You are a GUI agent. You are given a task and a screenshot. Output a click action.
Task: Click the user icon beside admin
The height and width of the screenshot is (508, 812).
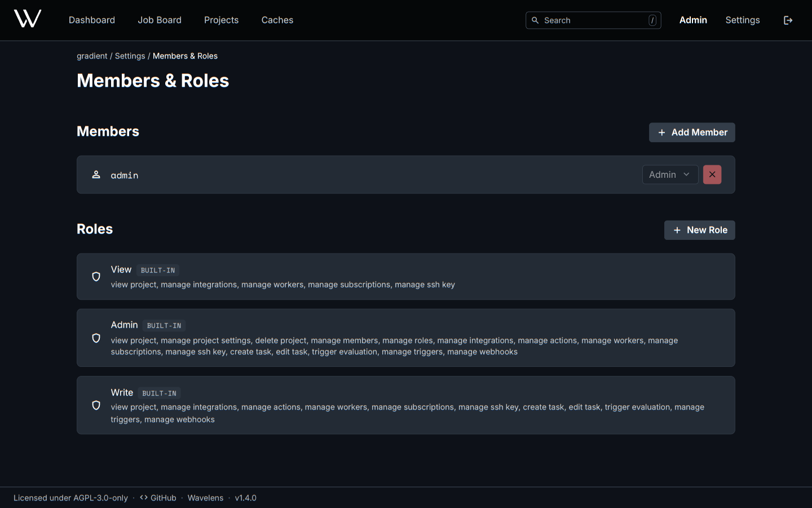[96, 174]
